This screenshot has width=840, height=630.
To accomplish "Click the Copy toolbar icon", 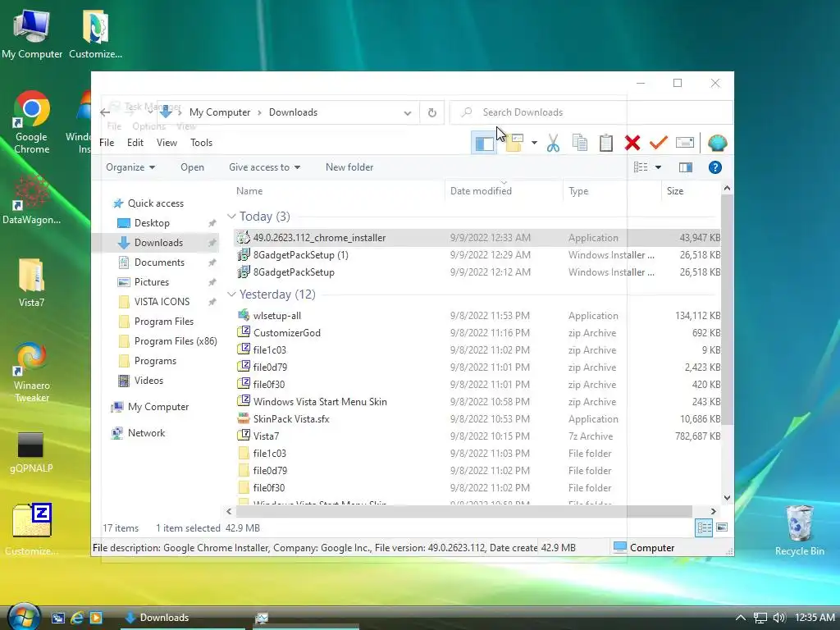I will pos(580,143).
